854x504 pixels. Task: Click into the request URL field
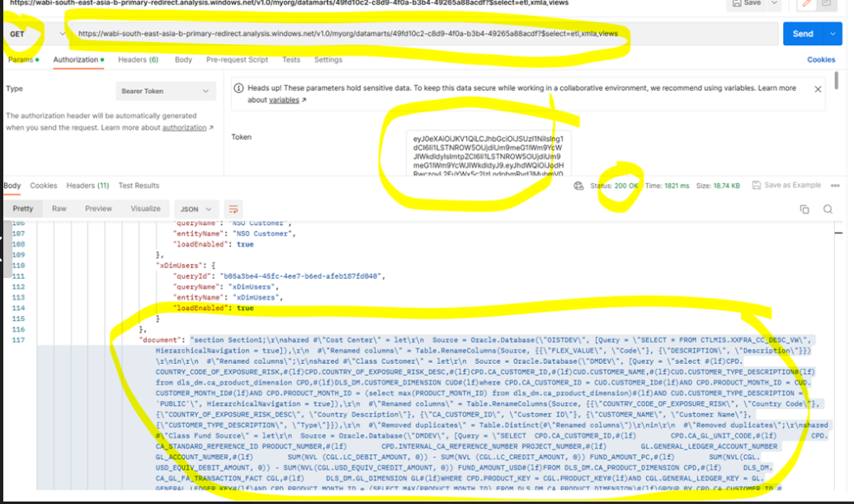tap(423, 34)
